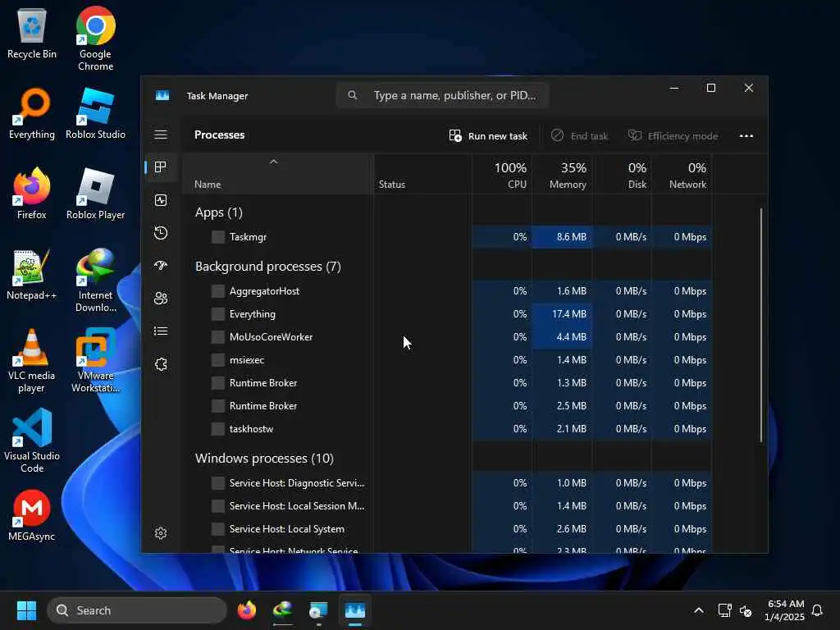Select MEGAsync desktop icon
The width and height of the screenshot is (840, 630).
click(x=32, y=515)
